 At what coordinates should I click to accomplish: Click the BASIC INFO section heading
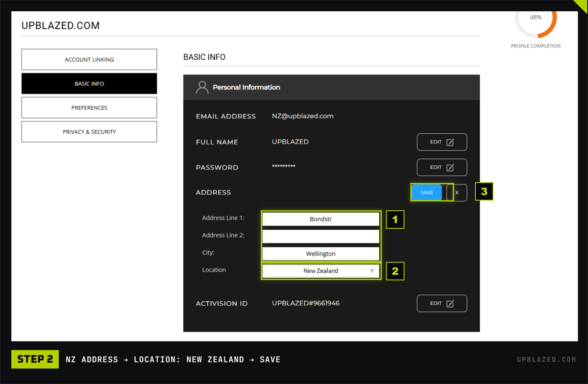pyautogui.click(x=204, y=57)
